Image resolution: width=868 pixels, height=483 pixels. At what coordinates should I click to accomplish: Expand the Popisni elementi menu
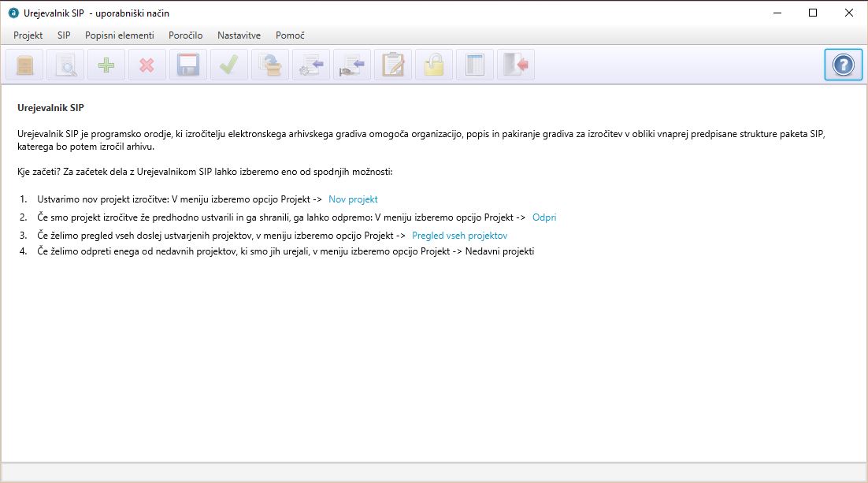tap(120, 35)
